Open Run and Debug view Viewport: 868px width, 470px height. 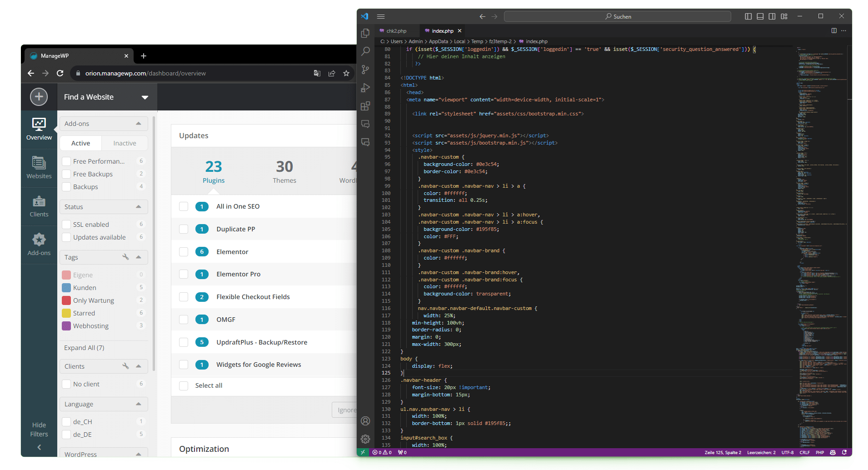click(x=365, y=88)
